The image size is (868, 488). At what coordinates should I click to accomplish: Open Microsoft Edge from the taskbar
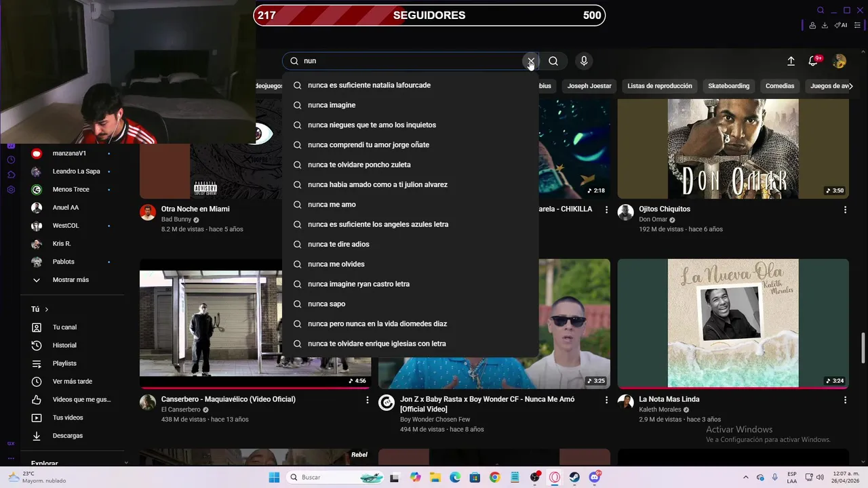click(455, 477)
